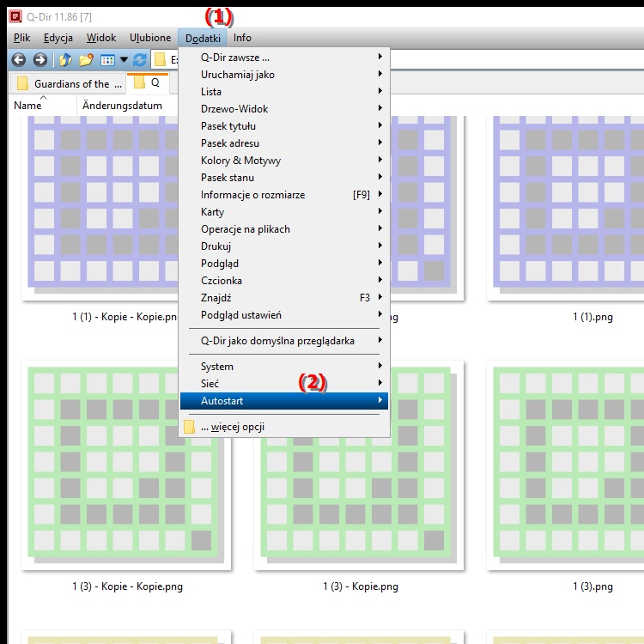
Task: Click the file name 1 (1).png
Action: click(592, 317)
